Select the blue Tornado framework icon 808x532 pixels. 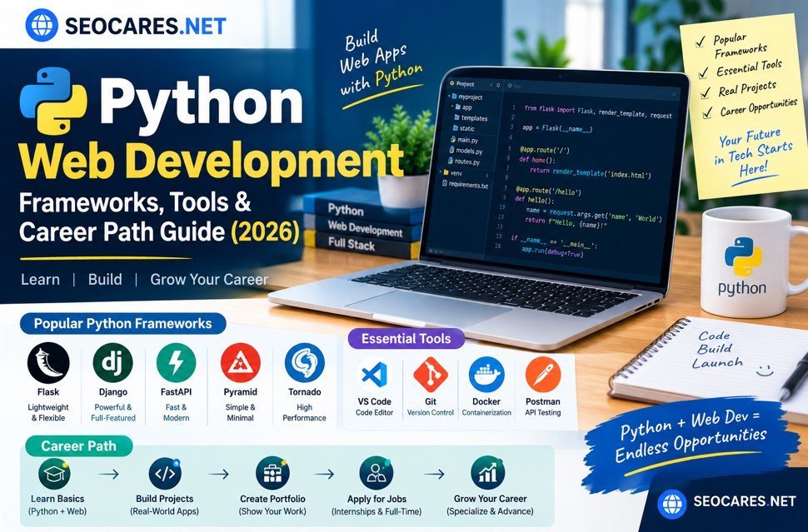(x=305, y=363)
